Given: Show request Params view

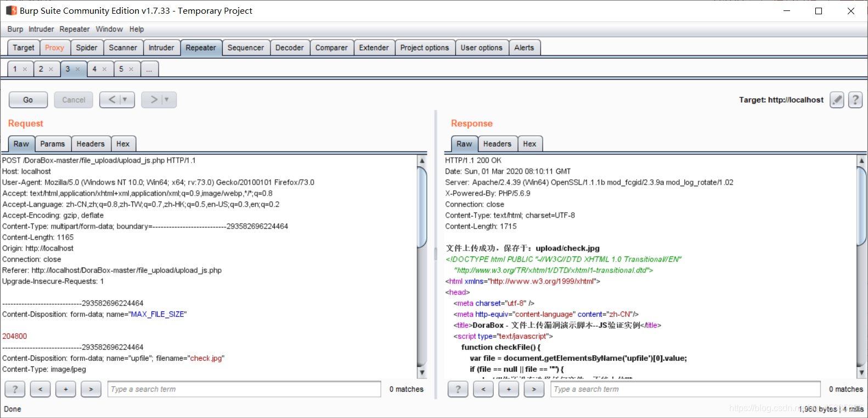Looking at the screenshot, I should point(53,144).
